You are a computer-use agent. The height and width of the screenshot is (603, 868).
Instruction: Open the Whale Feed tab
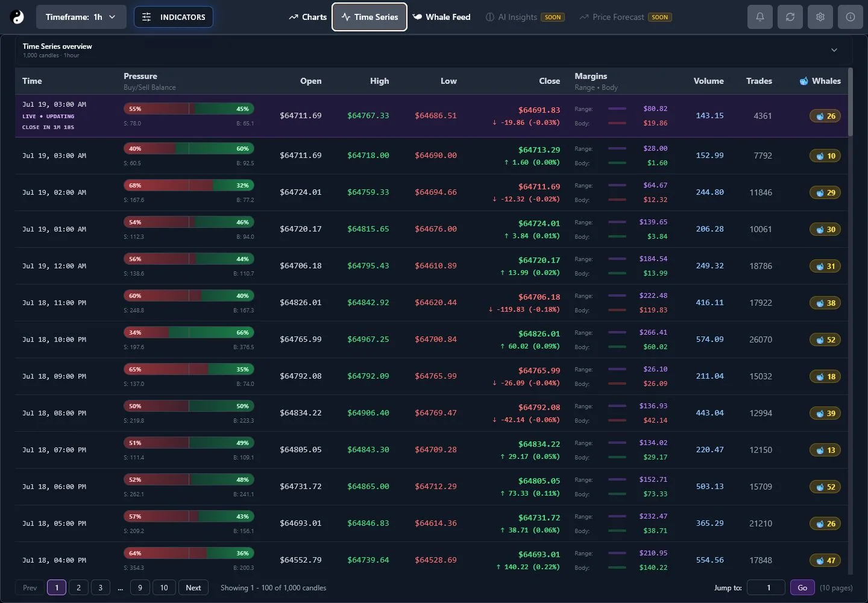pos(441,17)
